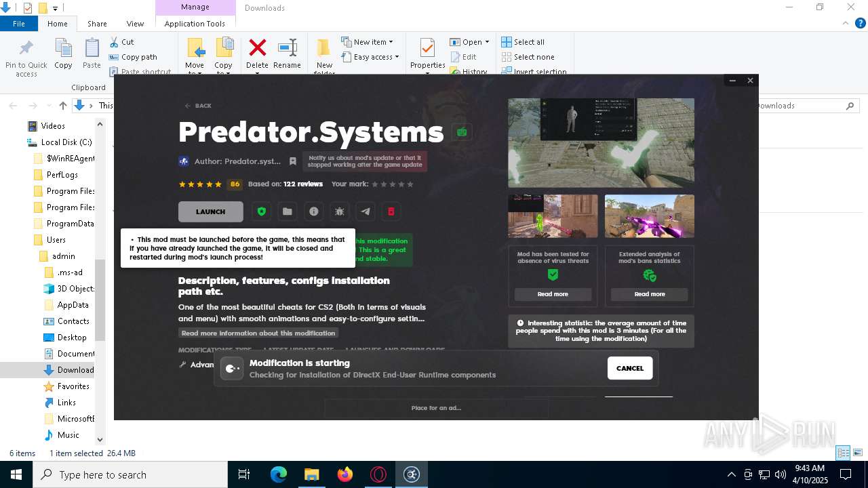Viewport: 868px width, 488px height.
Task: Click Read more under bans statistics
Action: [650, 294]
